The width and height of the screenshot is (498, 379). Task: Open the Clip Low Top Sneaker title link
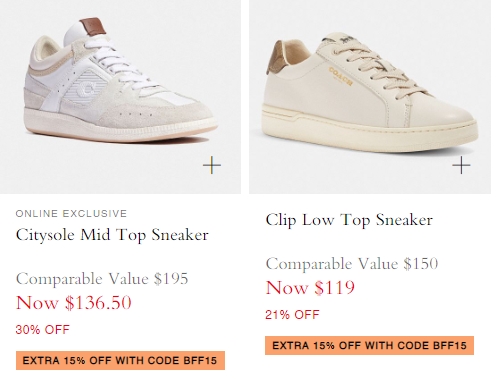point(349,220)
